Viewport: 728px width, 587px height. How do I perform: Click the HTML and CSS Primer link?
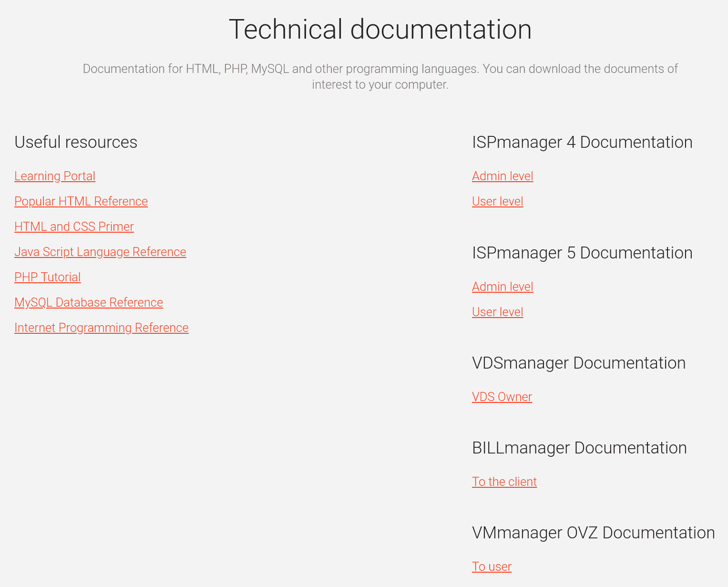point(74,227)
